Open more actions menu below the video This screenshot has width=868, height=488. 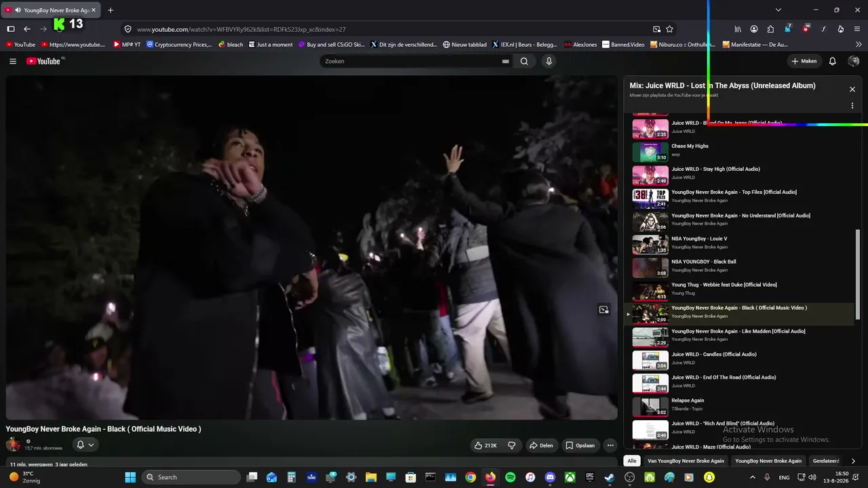[x=610, y=445]
